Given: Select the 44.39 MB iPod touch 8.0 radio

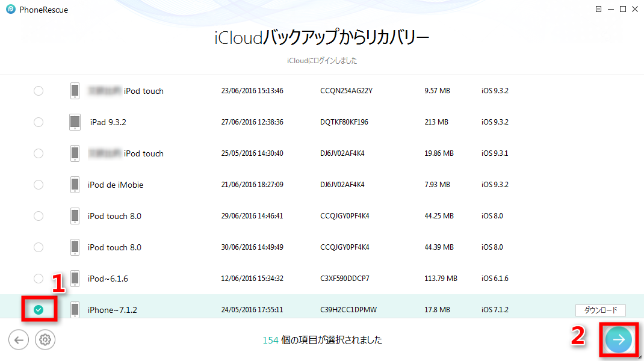Looking at the screenshot, I should pyautogui.click(x=38, y=247).
